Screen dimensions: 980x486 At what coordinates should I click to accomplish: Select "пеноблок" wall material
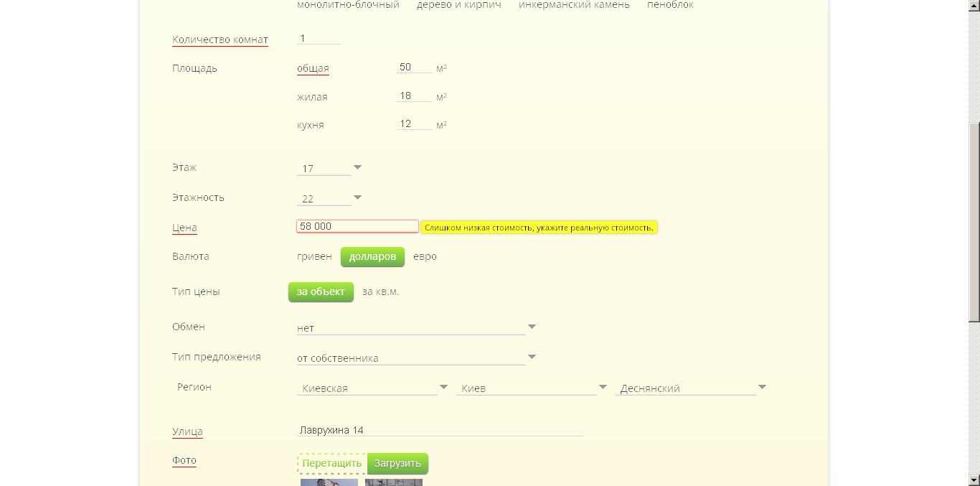click(670, 5)
